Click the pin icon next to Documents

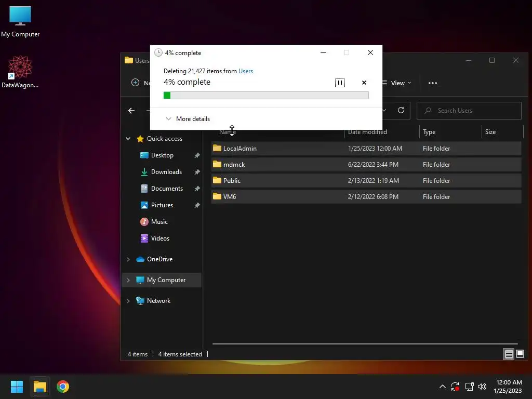(197, 189)
